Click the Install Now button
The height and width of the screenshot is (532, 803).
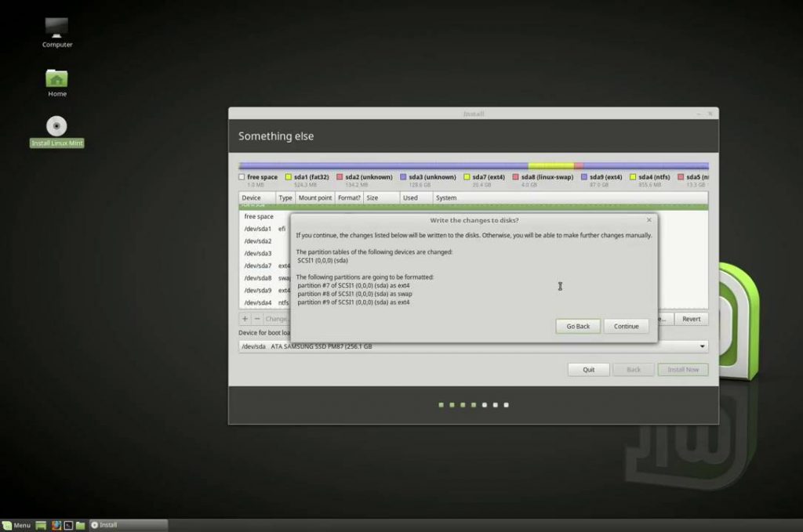point(683,369)
